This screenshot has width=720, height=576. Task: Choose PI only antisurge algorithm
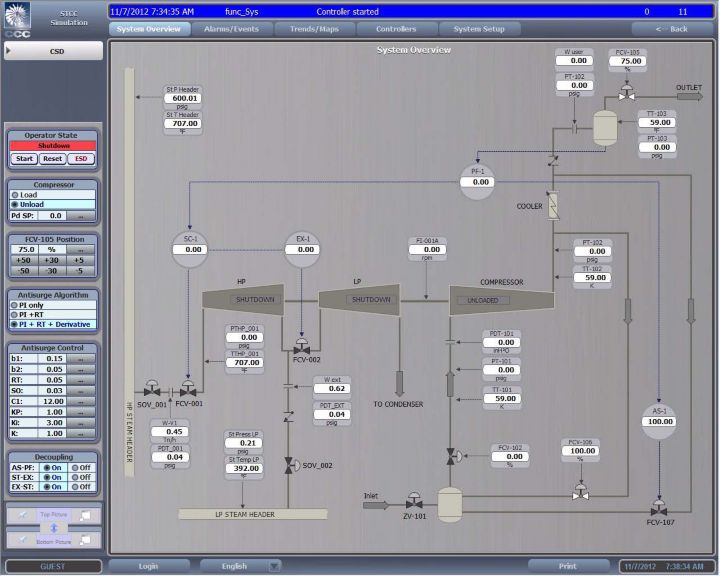[53, 305]
